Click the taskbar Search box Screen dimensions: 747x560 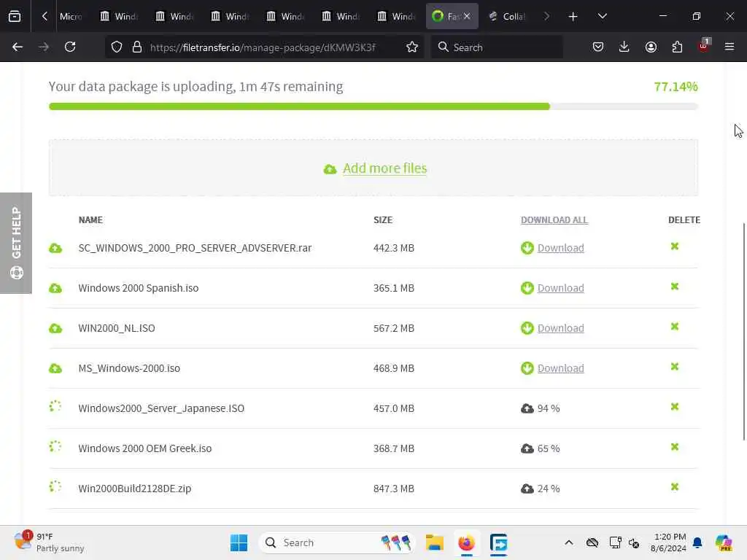point(337,542)
